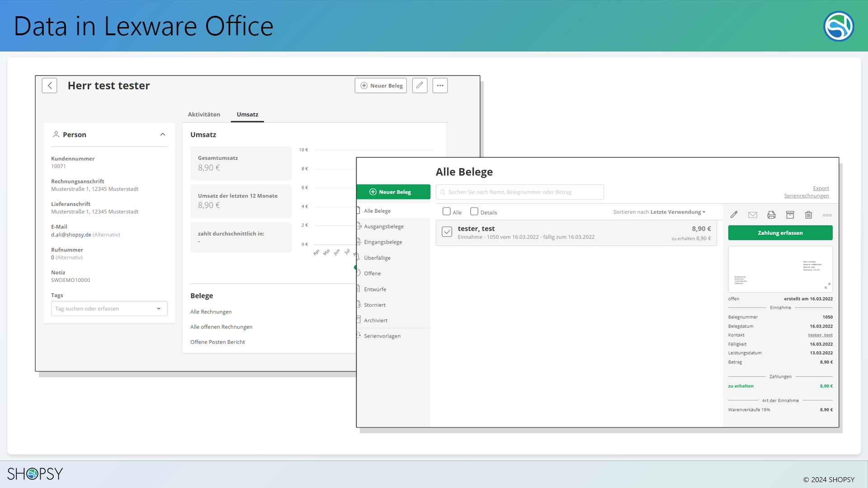Open Serienvorlagen in the sidebar
The image size is (868, 488).
[382, 336]
